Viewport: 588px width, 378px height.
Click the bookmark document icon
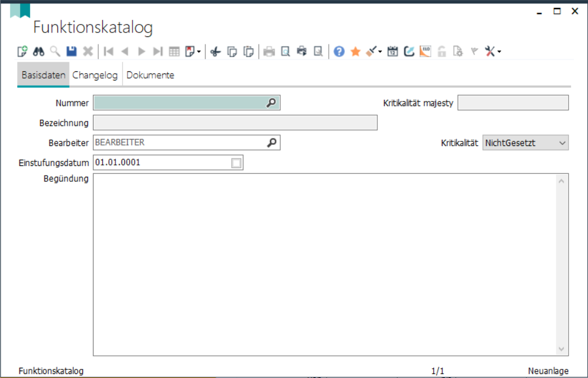[190, 51]
